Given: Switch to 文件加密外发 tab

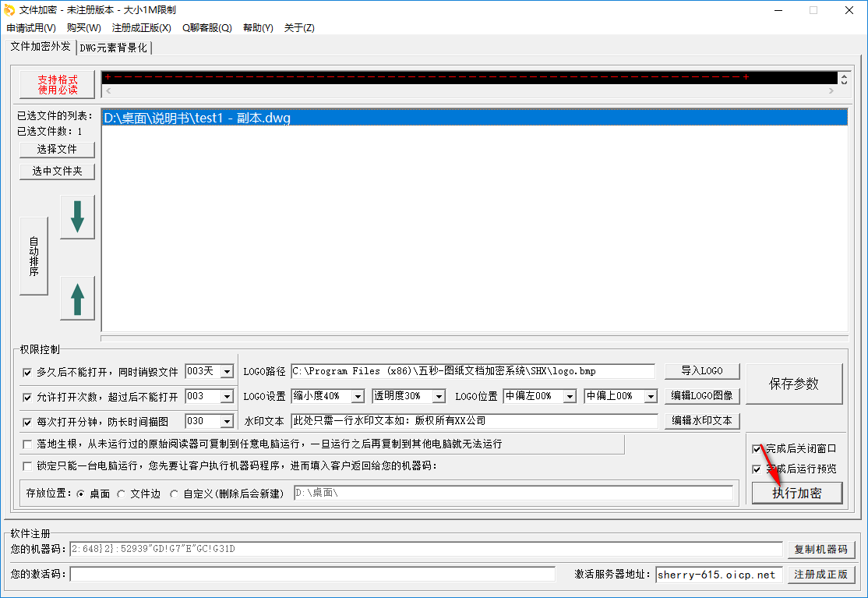Looking at the screenshot, I should point(41,47).
